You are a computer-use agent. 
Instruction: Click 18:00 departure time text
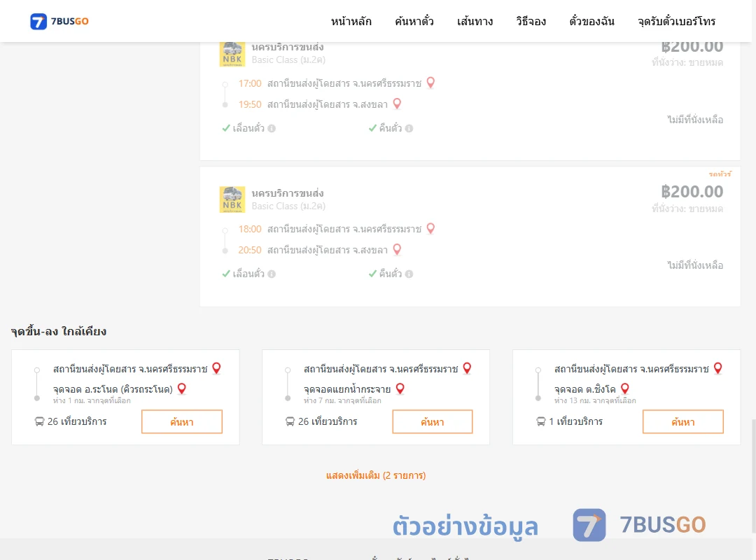click(250, 229)
